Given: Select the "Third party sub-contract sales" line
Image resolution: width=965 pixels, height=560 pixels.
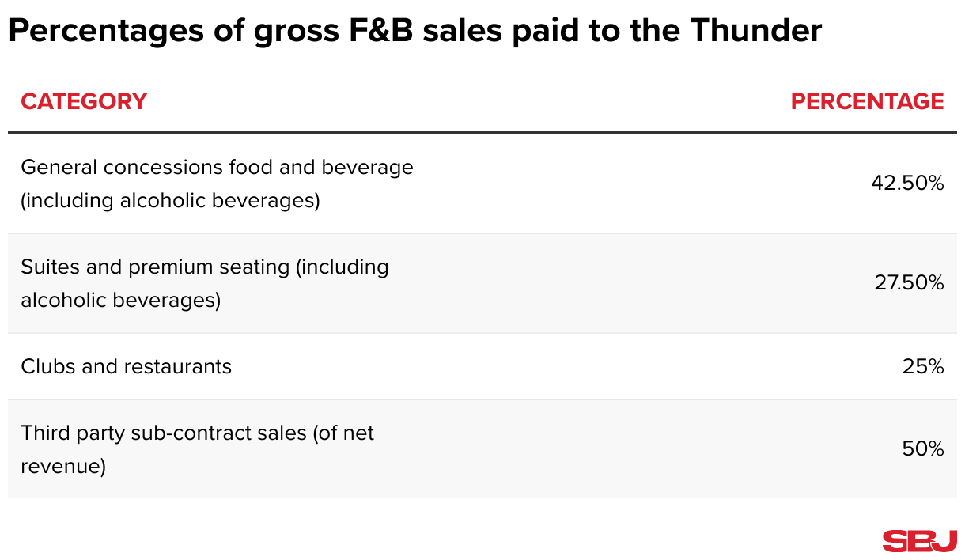Looking at the screenshot, I should click(x=198, y=433).
